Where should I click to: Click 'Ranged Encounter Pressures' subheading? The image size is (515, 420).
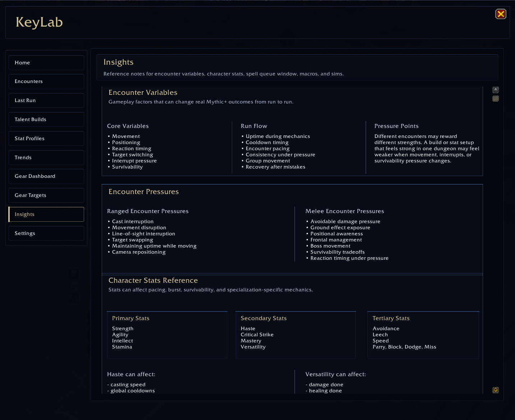click(148, 211)
